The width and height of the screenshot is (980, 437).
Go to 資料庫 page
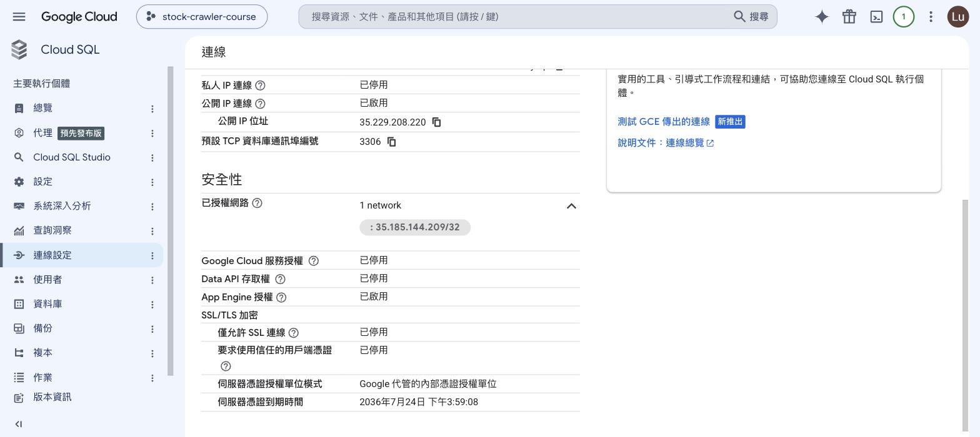point(82,304)
